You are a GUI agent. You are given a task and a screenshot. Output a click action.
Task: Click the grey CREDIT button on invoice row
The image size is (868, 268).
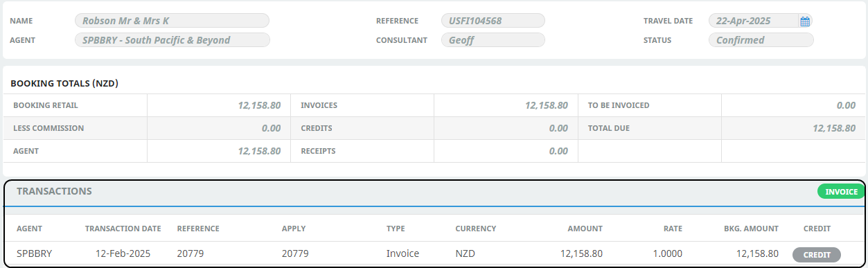[x=817, y=255]
